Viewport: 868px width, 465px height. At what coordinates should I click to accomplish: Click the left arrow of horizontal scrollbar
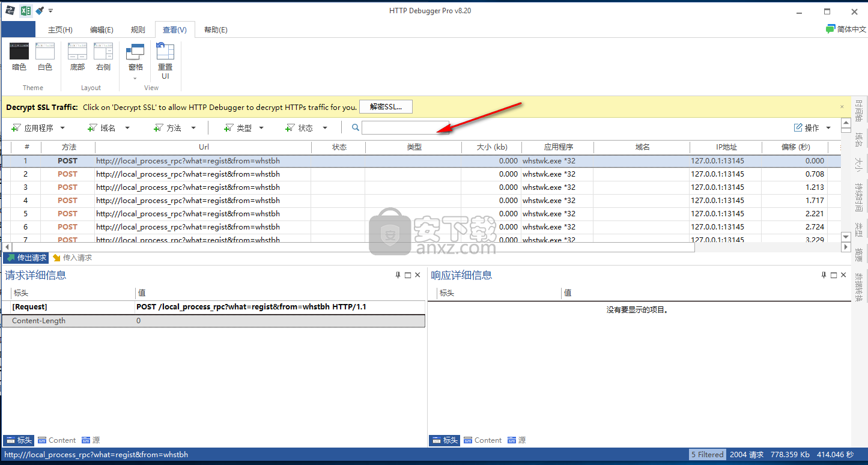point(7,248)
